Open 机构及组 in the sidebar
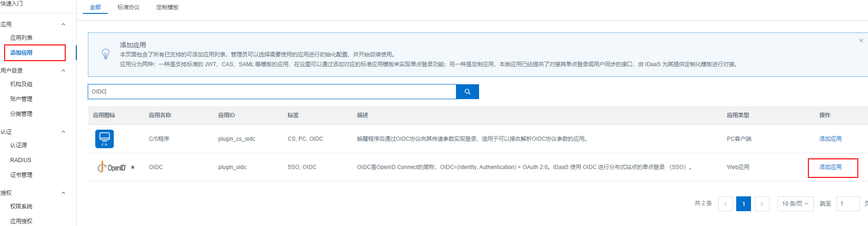This screenshot has height=226, width=868. point(21,84)
